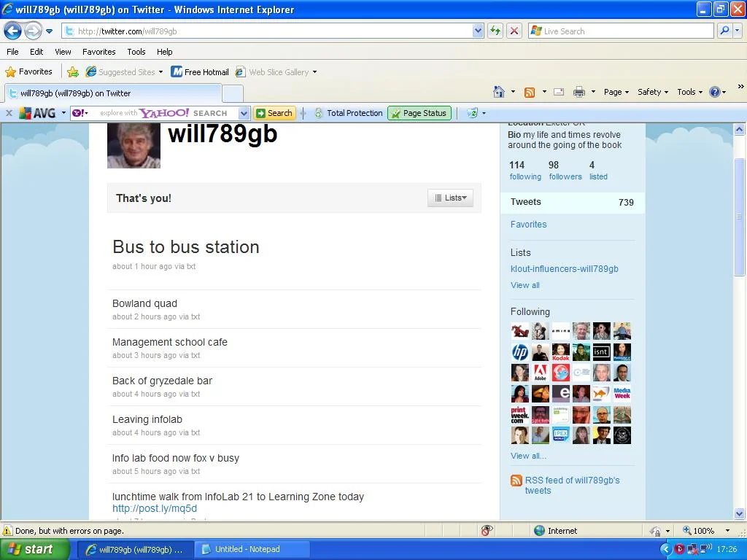Click the Refresh page icon
The height and width of the screenshot is (560, 747).
click(x=495, y=31)
